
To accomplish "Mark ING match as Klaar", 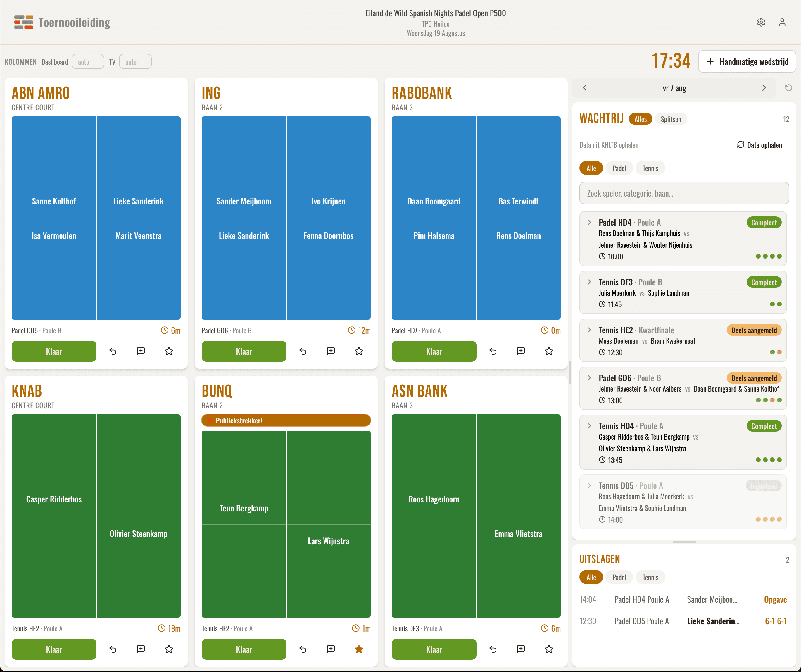I will click(244, 351).
